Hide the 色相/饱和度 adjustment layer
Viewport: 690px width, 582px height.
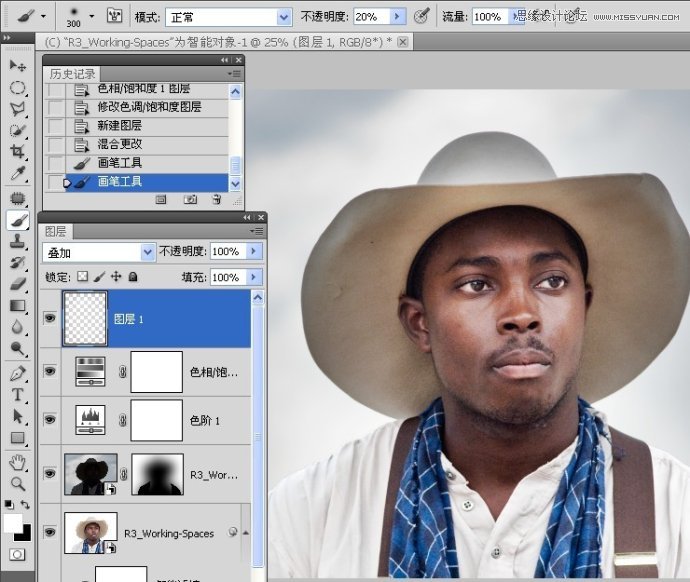point(50,371)
